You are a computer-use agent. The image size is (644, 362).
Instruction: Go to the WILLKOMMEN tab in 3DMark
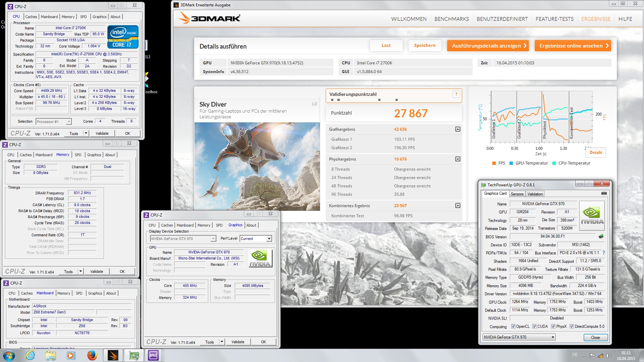[409, 19]
